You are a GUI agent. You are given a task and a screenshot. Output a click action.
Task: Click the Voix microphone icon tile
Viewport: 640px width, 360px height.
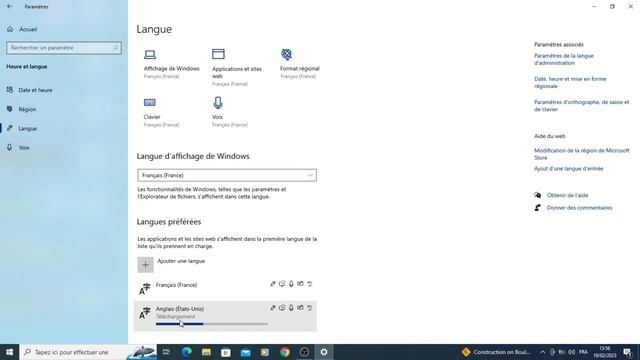pyautogui.click(x=218, y=102)
